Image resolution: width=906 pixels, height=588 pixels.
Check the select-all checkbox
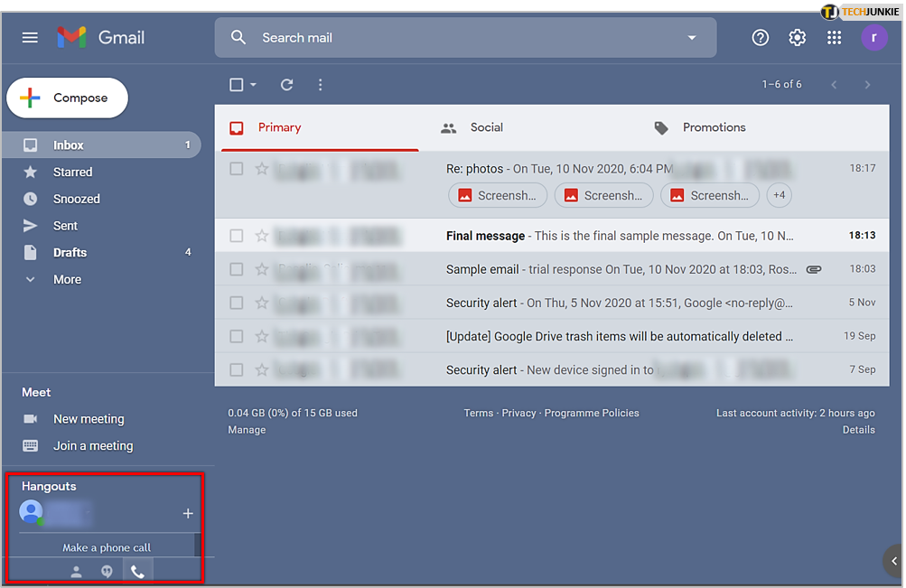point(236,84)
